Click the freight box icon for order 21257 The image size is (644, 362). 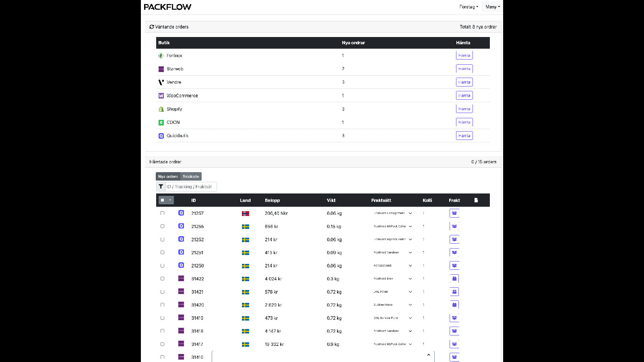[x=454, y=213]
